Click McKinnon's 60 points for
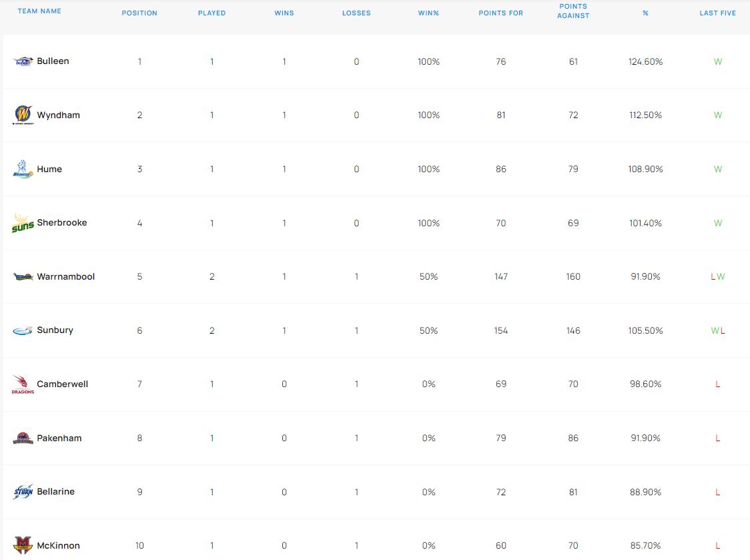This screenshot has height=560, width=750. [x=501, y=545]
